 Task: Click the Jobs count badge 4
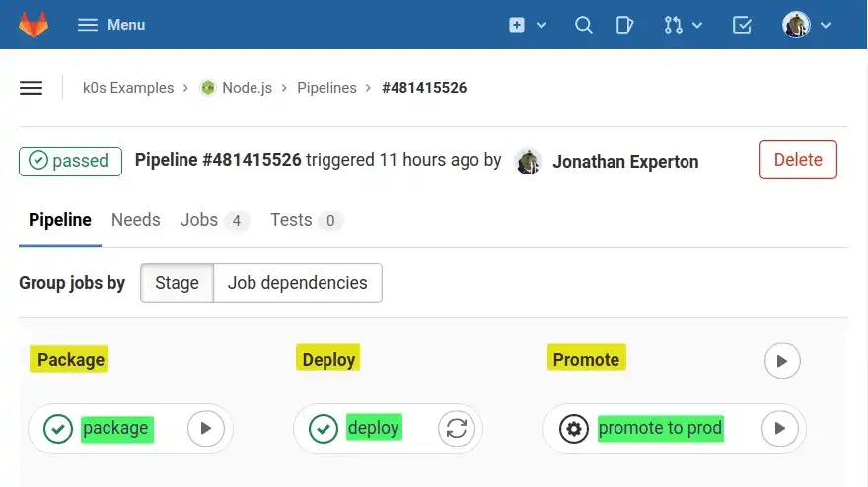coord(237,221)
